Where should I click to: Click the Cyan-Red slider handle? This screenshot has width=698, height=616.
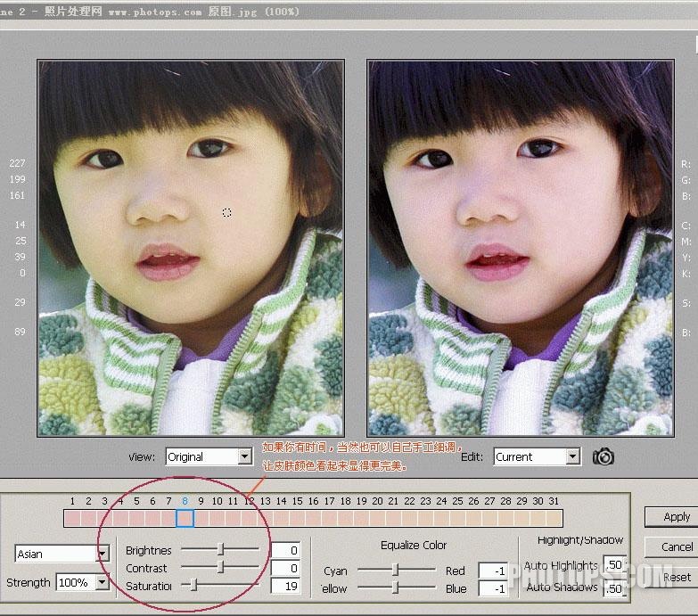click(x=395, y=570)
